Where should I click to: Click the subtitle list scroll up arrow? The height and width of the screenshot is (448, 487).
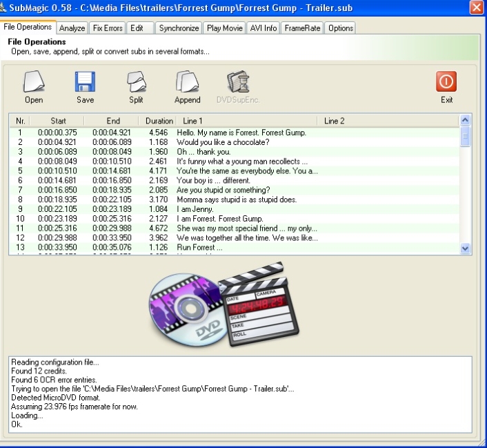coord(465,120)
